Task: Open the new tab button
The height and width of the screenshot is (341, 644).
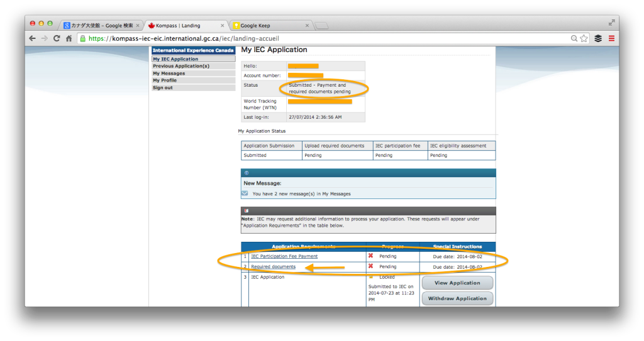Action: coord(321,26)
